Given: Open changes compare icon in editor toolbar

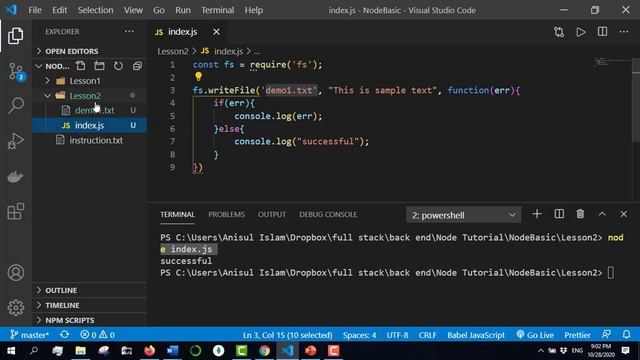Looking at the screenshot, I should tap(559, 32).
